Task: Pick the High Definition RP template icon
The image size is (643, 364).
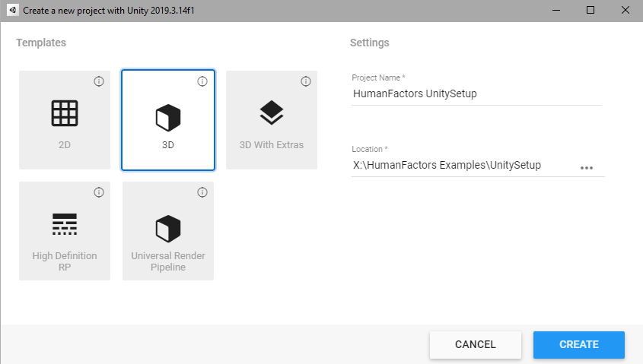Action: coord(65,224)
